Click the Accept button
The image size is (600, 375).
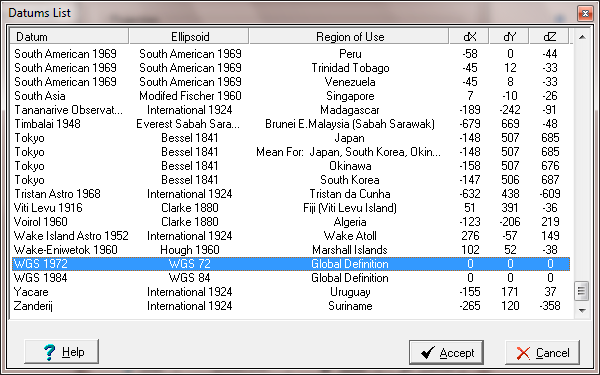pyautogui.click(x=446, y=352)
